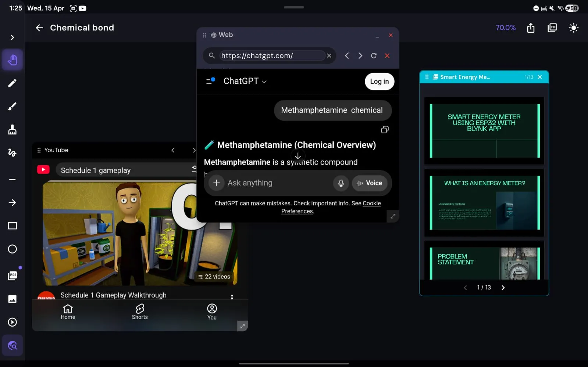
Task: Open the insert image tool
Action: [13, 299]
